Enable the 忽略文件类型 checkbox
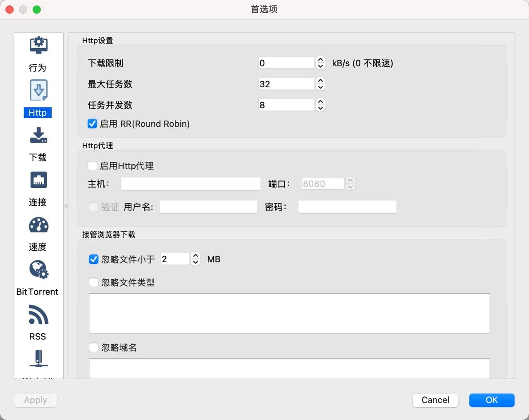This screenshot has width=529, height=420. [94, 282]
